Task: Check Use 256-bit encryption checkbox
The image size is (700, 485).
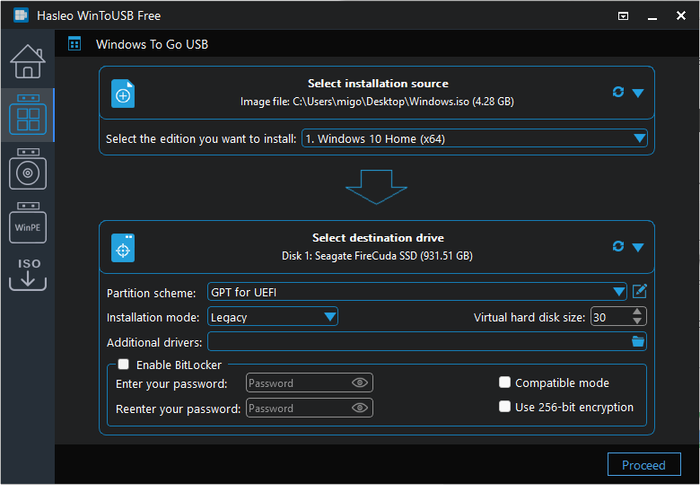Action: pyautogui.click(x=504, y=406)
